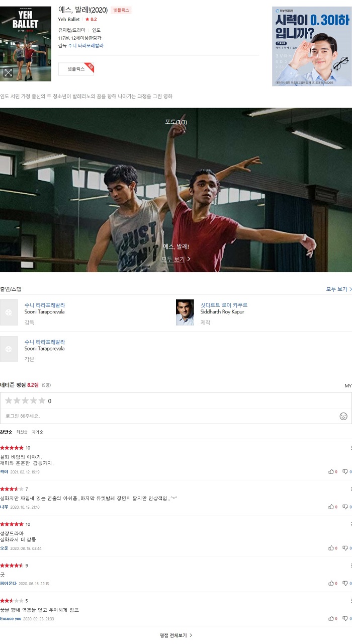Like the review by 오운

pyautogui.click(x=333, y=548)
